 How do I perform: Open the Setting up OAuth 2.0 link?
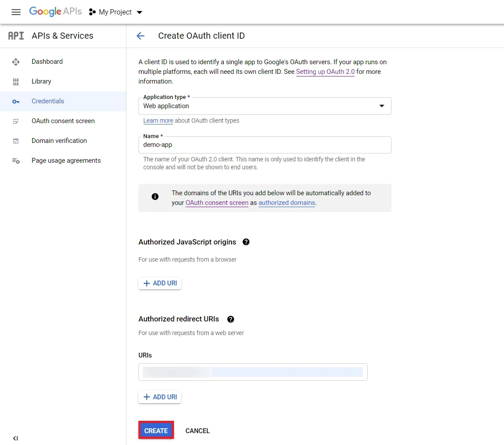(x=325, y=72)
